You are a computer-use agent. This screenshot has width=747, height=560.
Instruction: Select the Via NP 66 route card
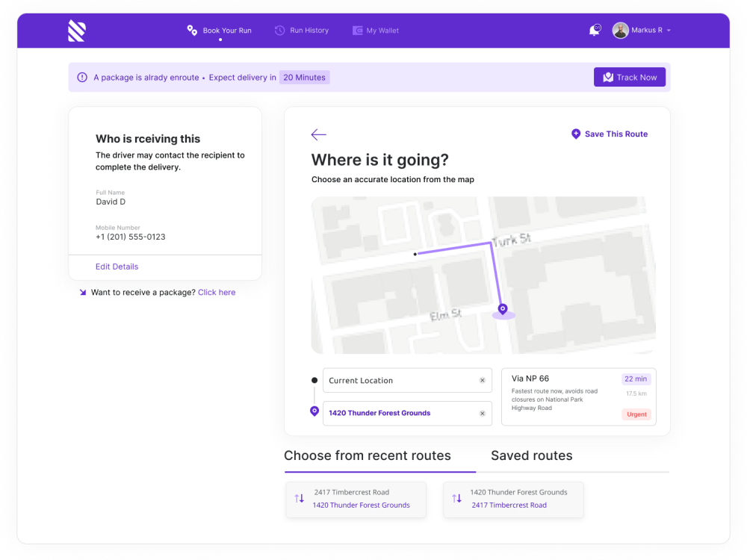579,396
